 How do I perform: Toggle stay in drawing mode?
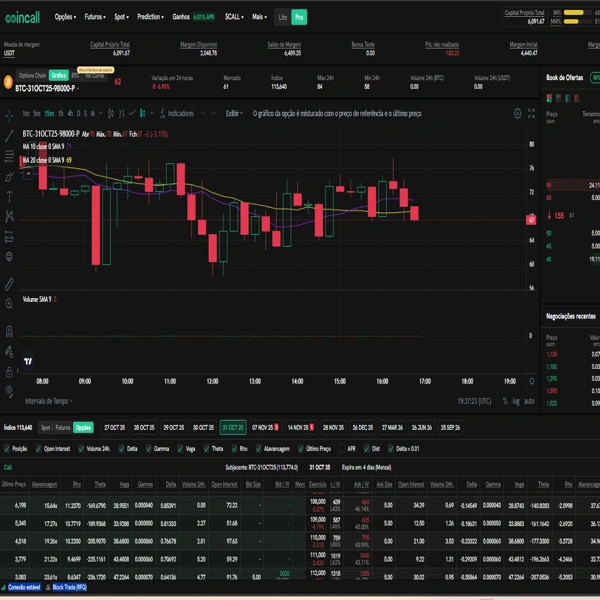coord(9,351)
